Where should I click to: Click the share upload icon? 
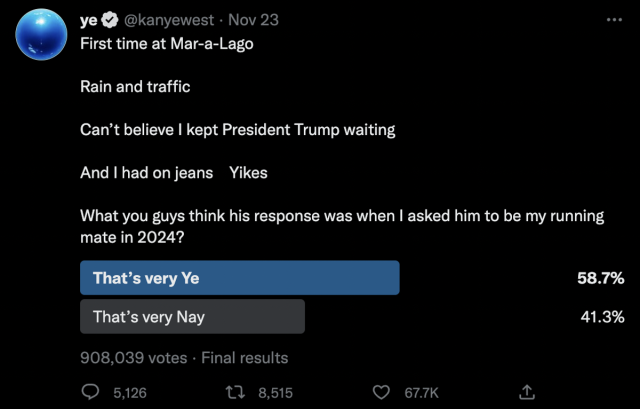click(x=527, y=392)
